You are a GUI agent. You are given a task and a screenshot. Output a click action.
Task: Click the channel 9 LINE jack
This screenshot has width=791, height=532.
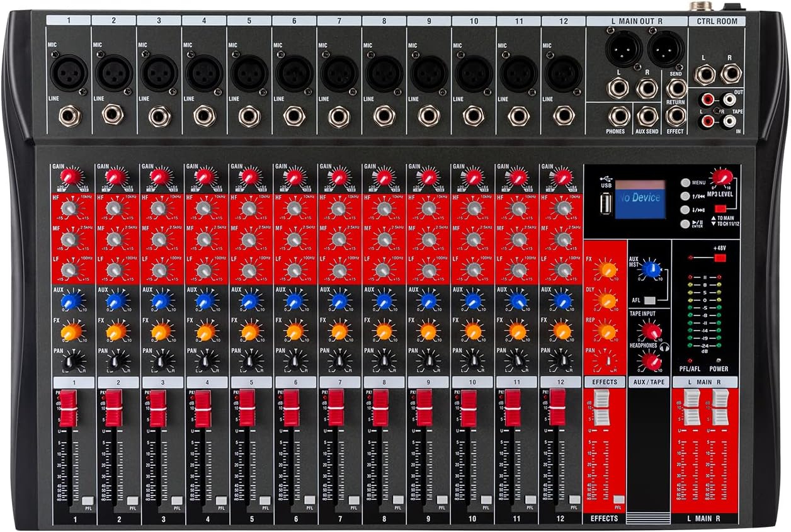pyautogui.click(x=429, y=116)
